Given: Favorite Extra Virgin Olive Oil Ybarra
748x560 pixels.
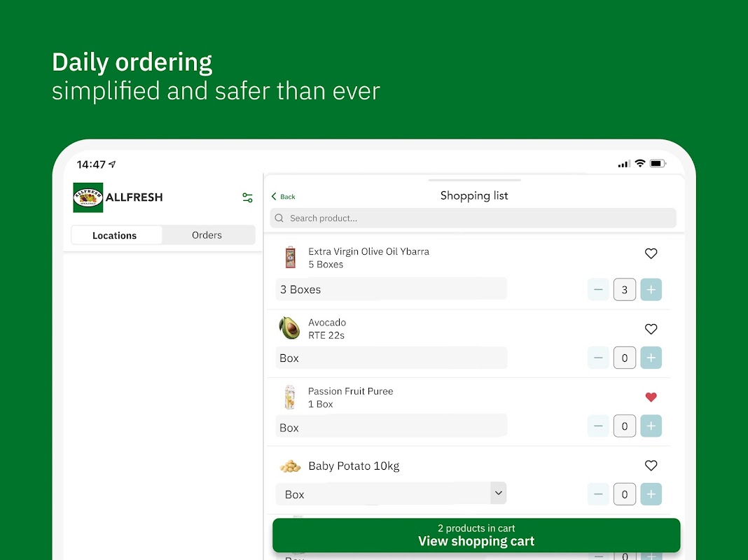Looking at the screenshot, I should (651, 253).
